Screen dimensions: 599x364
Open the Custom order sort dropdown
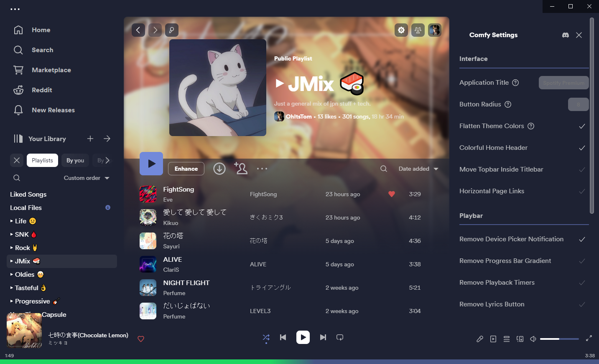coord(87,178)
